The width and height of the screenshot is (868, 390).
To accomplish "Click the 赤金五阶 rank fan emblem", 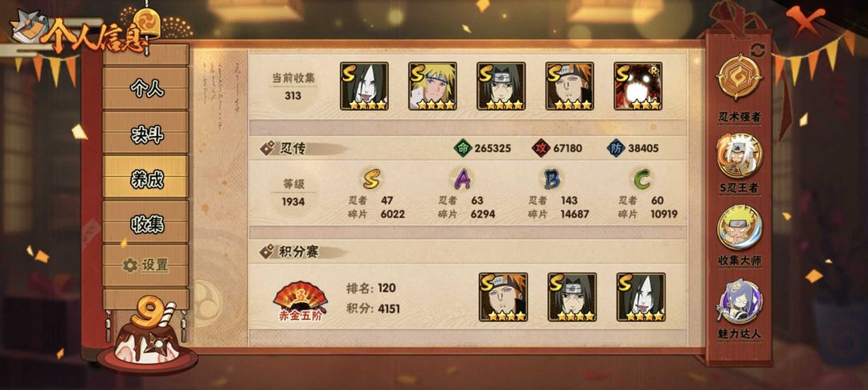I will pyautogui.click(x=300, y=301).
